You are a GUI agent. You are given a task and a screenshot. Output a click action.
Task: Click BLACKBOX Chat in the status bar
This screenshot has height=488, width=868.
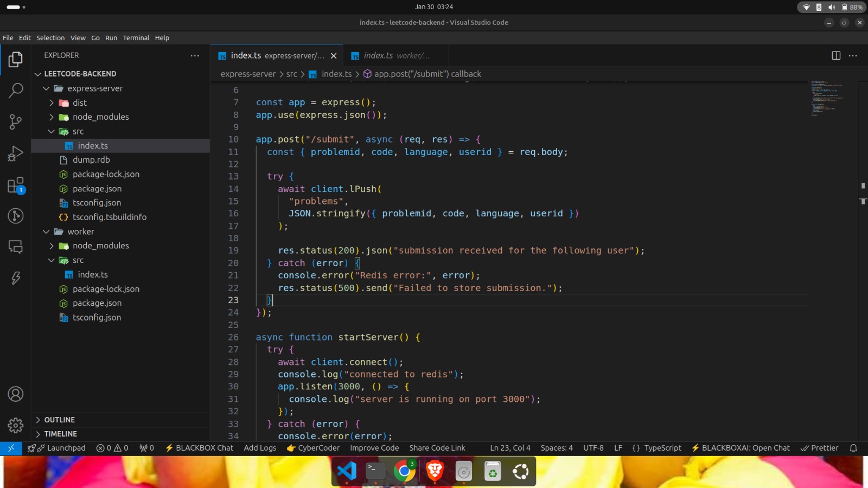click(199, 448)
